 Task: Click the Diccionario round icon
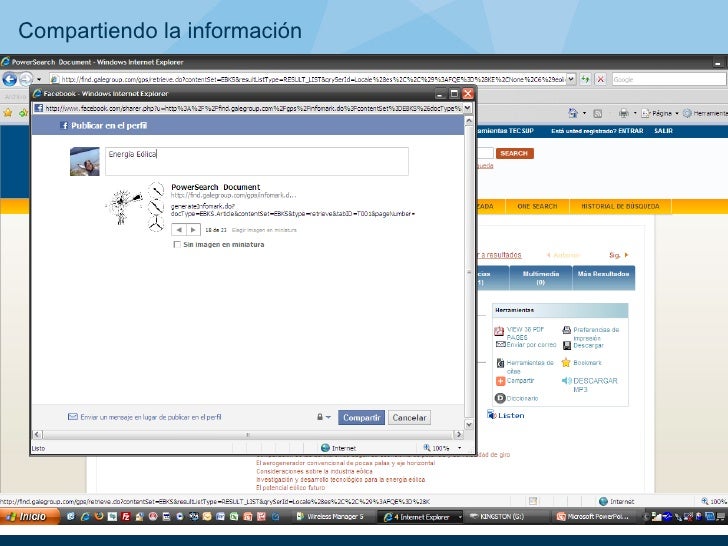500,398
